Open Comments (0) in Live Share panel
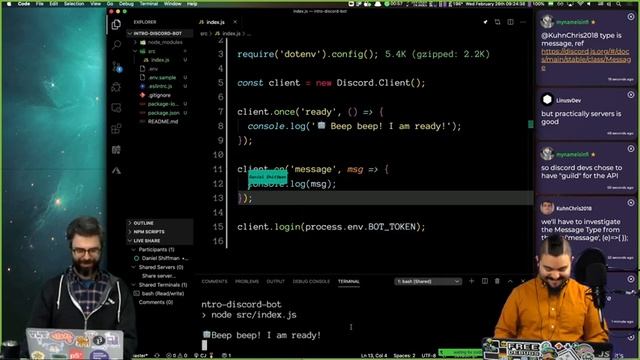Image resolution: width=640 pixels, height=360 pixels. click(x=156, y=302)
